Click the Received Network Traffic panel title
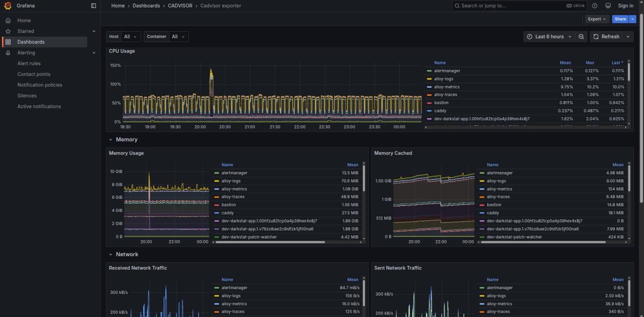 (x=138, y=268)
